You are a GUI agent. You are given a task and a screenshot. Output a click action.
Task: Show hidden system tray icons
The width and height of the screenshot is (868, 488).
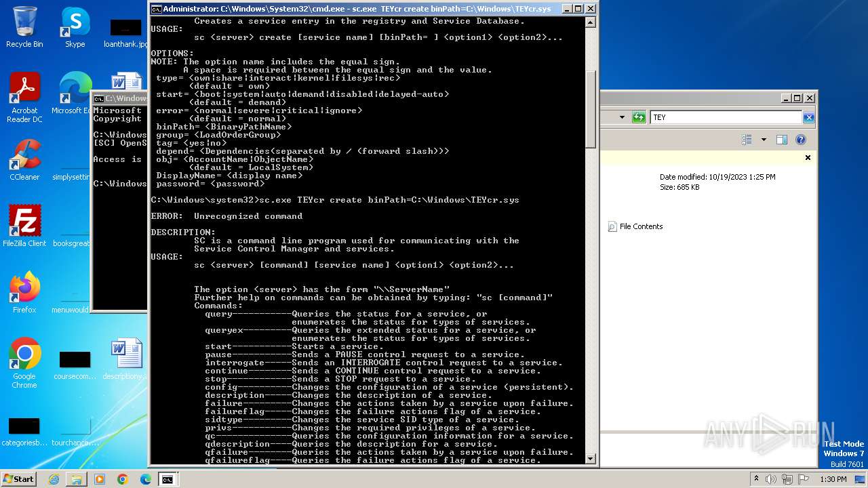(756, 479)
